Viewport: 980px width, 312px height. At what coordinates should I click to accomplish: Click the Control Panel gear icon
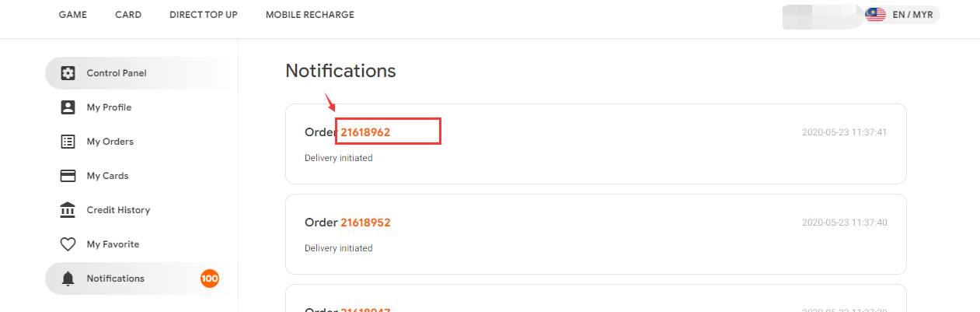tap(68, 73)
